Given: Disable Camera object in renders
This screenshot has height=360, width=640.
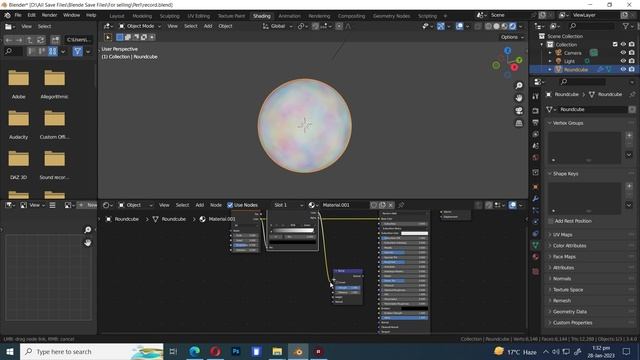Looking at the screenshot, I should click(631, 53).
